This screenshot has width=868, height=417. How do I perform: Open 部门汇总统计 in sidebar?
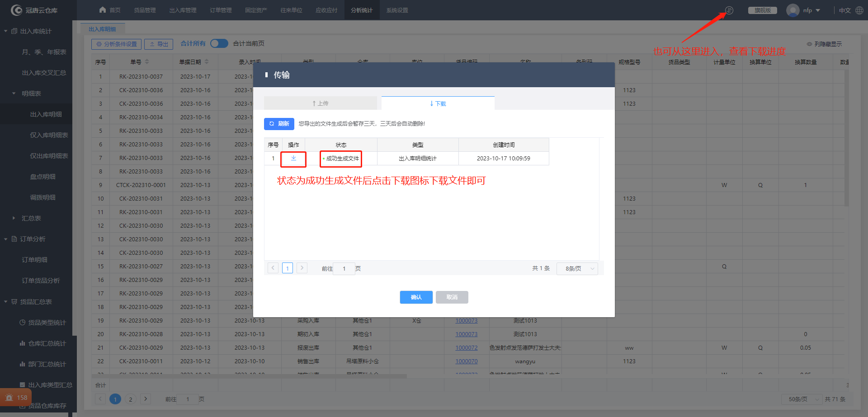(43, 364)
